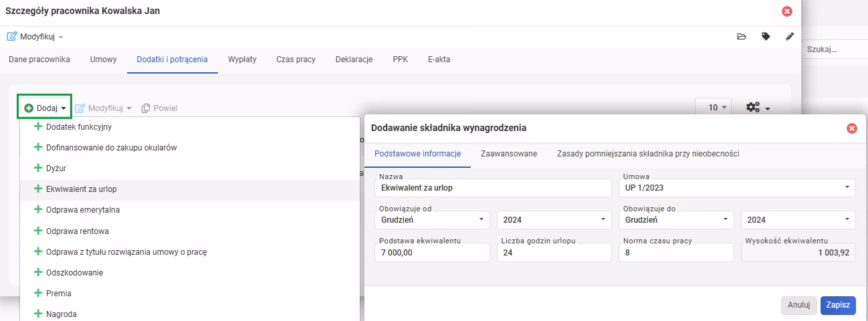
Task: Open the folder icon in employee header
Action: click(x=741, y=37)
